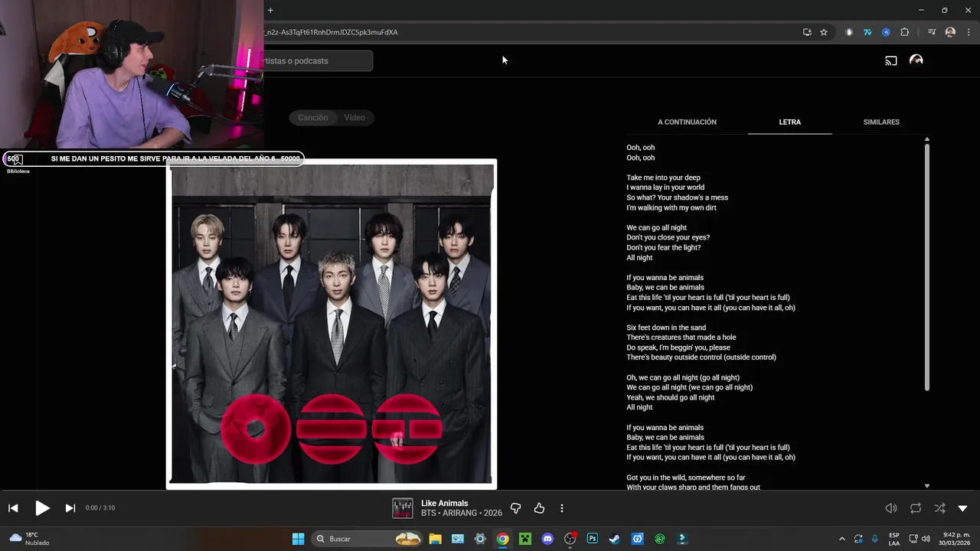Collapse the player page with the triangle
This screenshot has height=551, width=980.
coord(962,508)
